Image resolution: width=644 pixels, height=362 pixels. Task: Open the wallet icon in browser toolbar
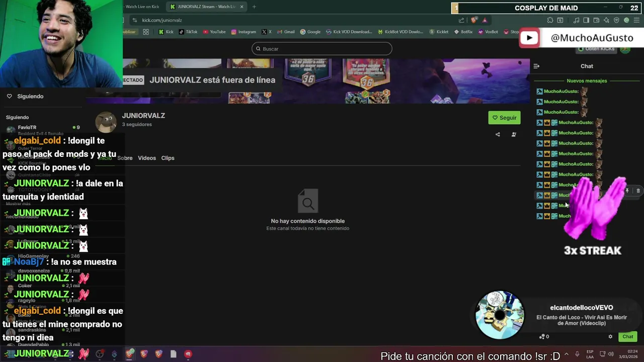pos(596,20)
